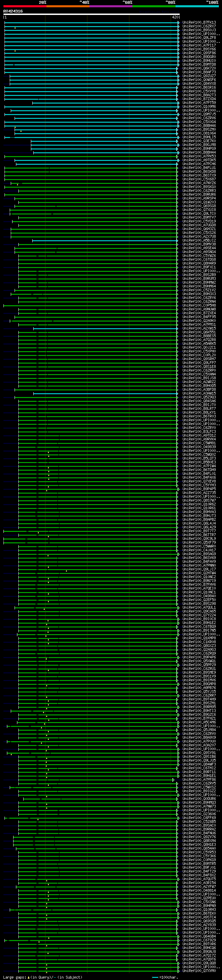
Task: Click the query end position label 420
Action: click(175, 17)
